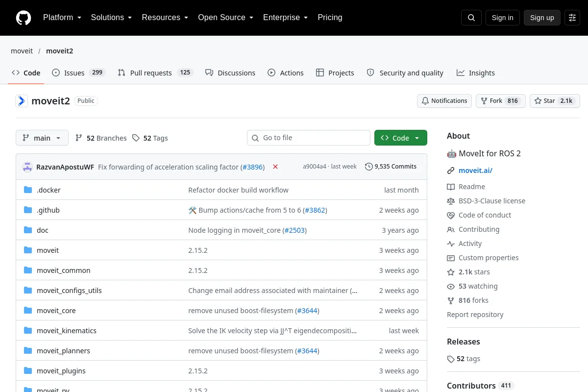Open the moveit.ai/ website link
Screen dimensions: 588x392
[x=475, y=171]
